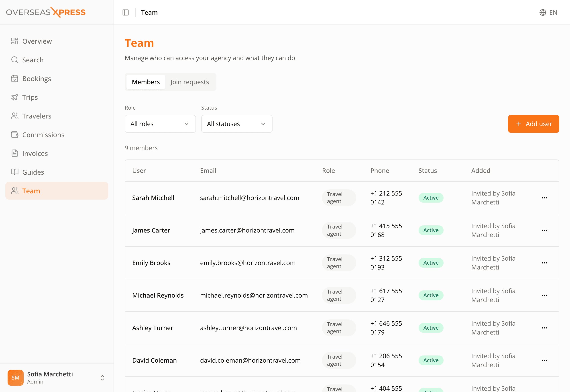
Task: Click david.coleman@horizontravel.com email
Action: tap(250, 361)
